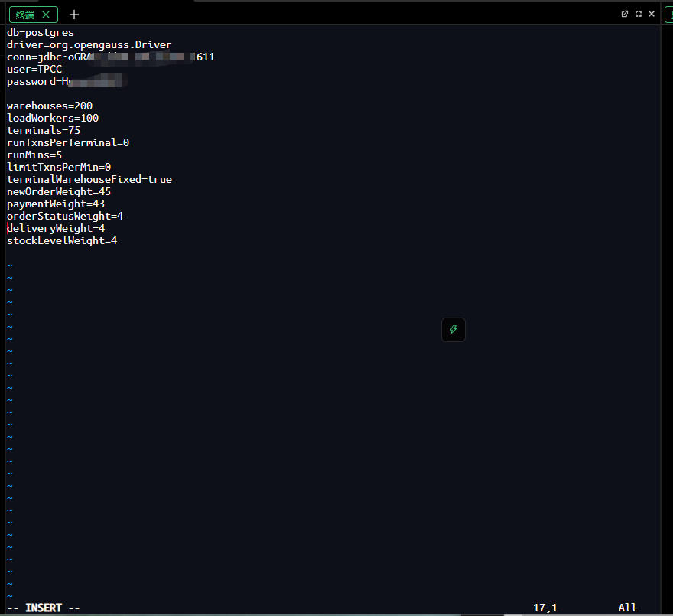Image resolution: width=673 pixels, height=616 pixels.
Task: Click the warehouses=200 line
Action: [50, 106]
